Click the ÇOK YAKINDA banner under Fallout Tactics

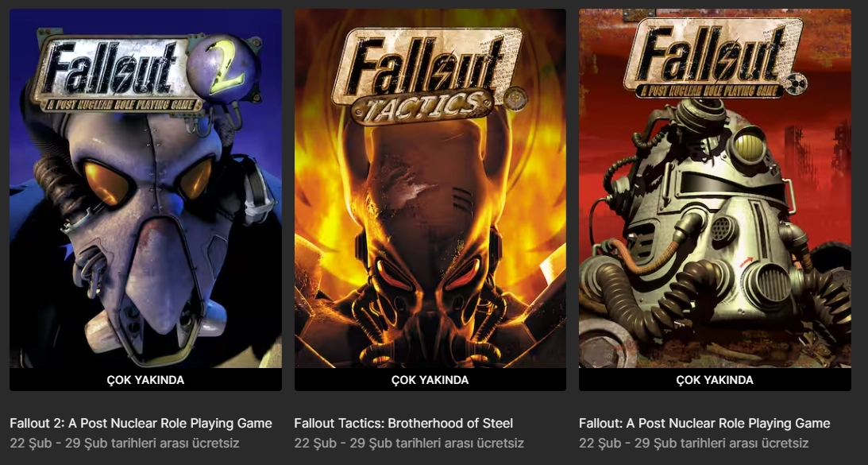click(430, 380)
